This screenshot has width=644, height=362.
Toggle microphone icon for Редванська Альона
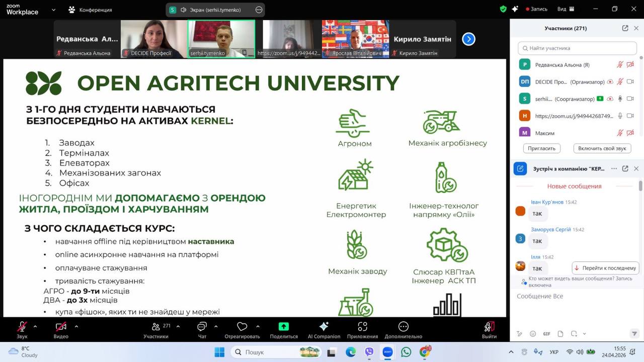pyautogui.click(x=620, y=65)
